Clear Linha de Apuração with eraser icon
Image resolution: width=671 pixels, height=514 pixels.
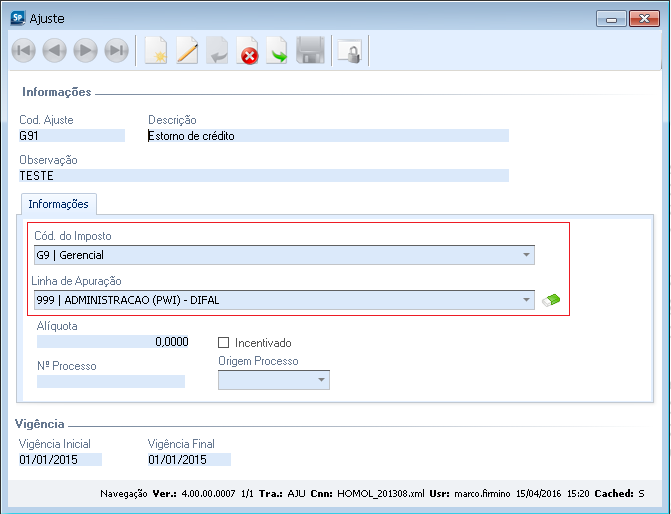(551, 300)
